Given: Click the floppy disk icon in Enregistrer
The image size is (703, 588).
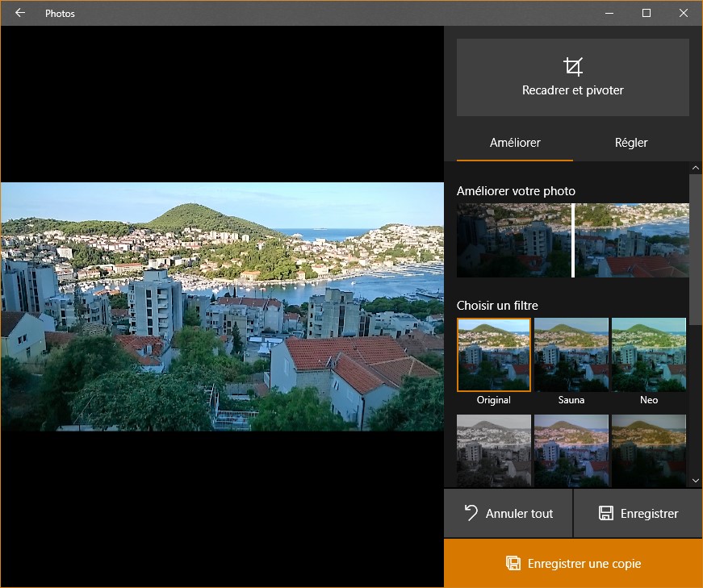Looking at the screenshot, I should [x=605, y=513].
